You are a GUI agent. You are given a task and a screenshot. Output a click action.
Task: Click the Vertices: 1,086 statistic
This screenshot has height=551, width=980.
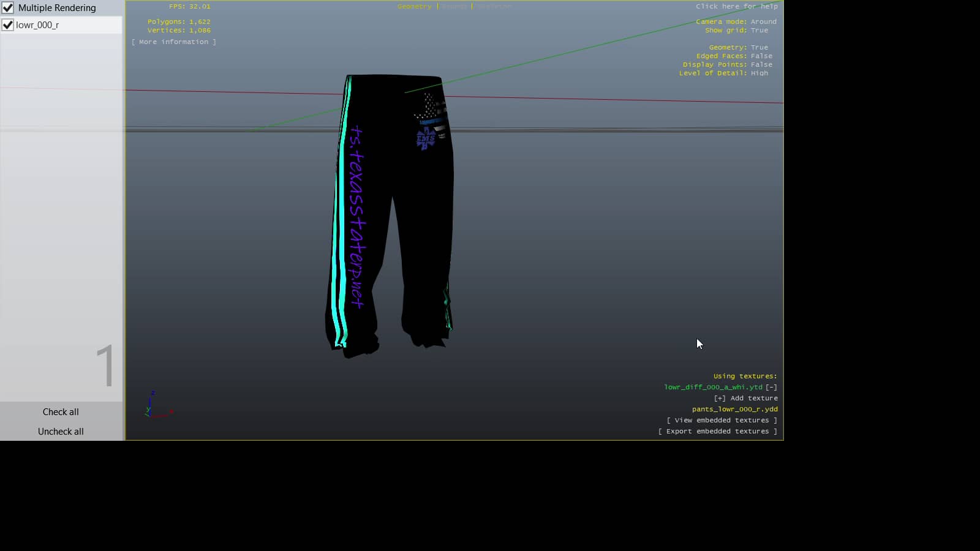[179, 30]
